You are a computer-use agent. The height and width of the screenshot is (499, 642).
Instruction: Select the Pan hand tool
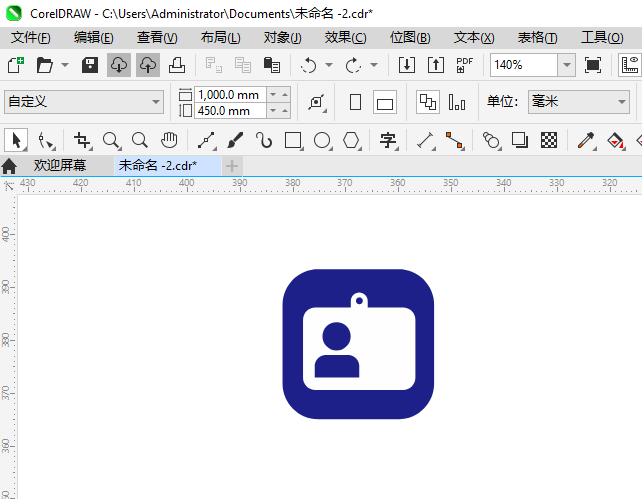click(x=169, y=140)
